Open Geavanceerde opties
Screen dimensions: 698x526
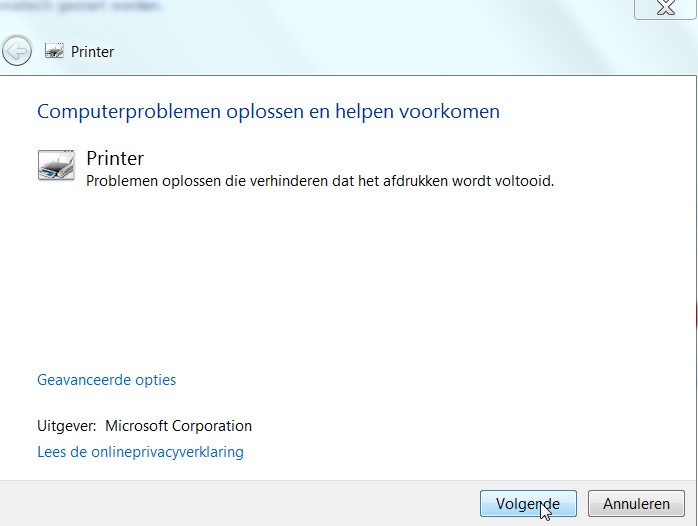coord(106,380)
